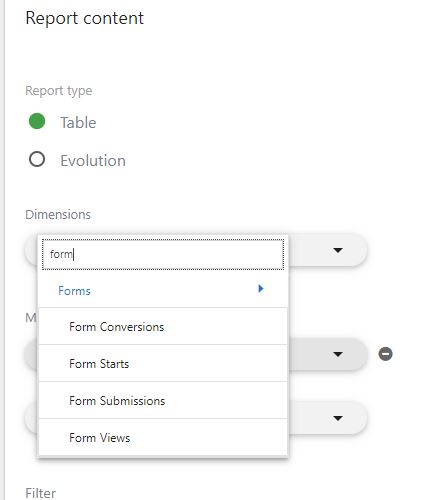Click the Dimensions section label
442x500 pixels.
click(x=58, y=214)
